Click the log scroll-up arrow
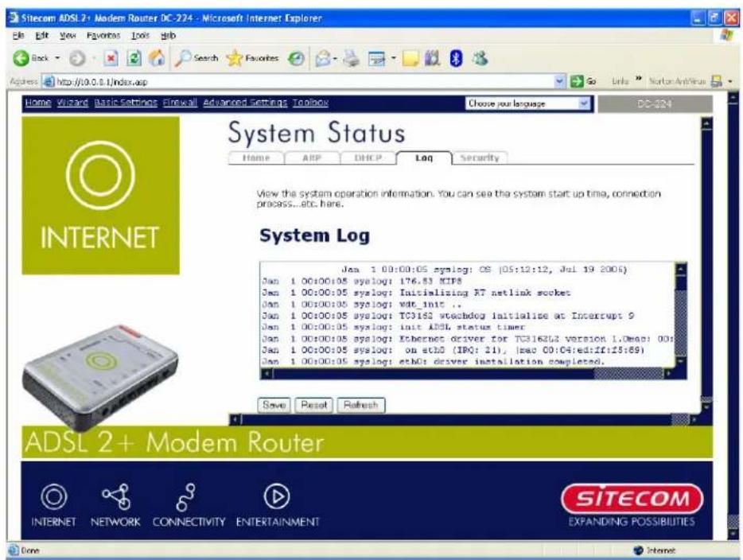This screenshot has width=743, height=560. 680,269
